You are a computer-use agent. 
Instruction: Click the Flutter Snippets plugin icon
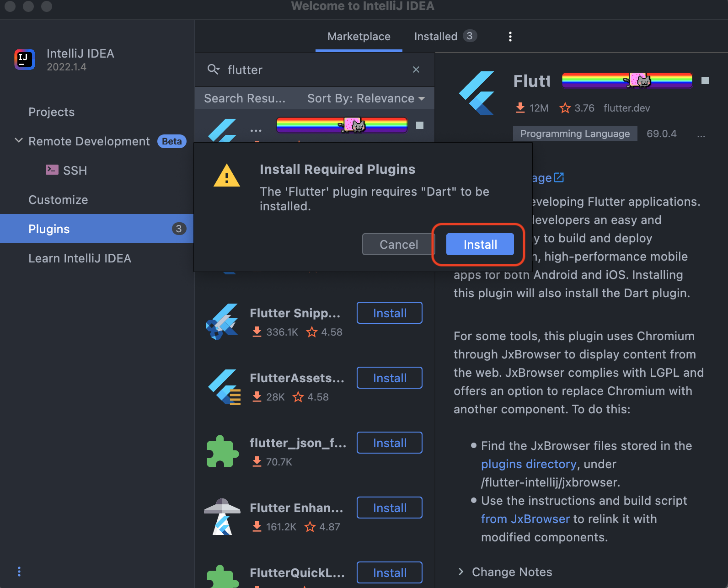(x=222, y=321)
